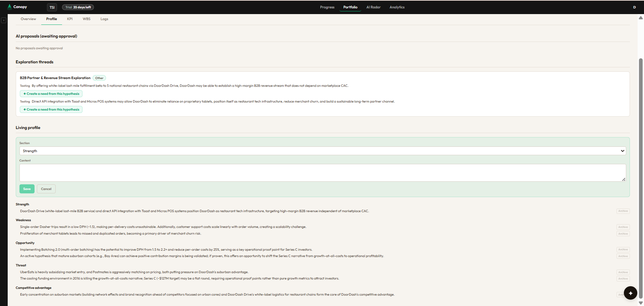
Task: Click the scrollbar down arrow
Action: tap(641, 303)
